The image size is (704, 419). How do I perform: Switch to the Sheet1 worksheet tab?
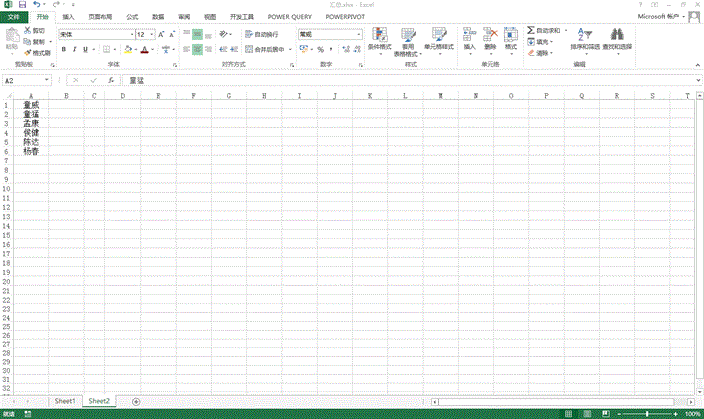click(x=65, y=400)
